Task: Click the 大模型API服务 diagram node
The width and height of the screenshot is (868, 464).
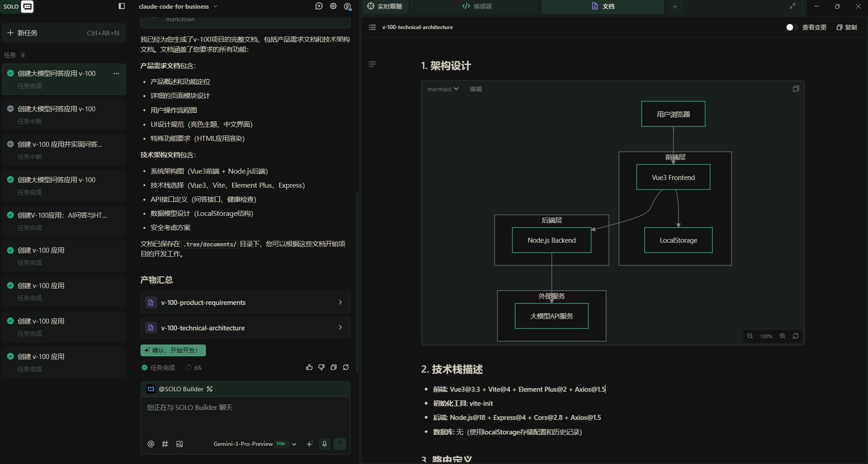Action: [552, 316]
